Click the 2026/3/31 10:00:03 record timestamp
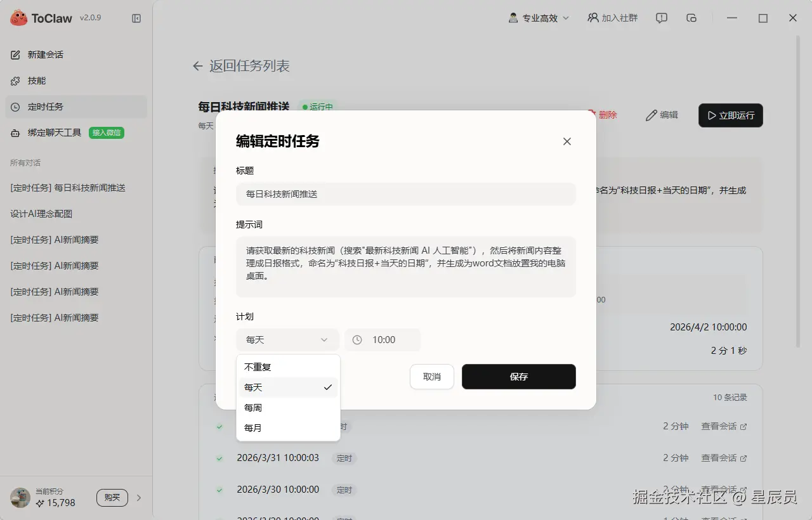This screenshot has height=520, width=812. pyautogui.click(x=278, y=457)
